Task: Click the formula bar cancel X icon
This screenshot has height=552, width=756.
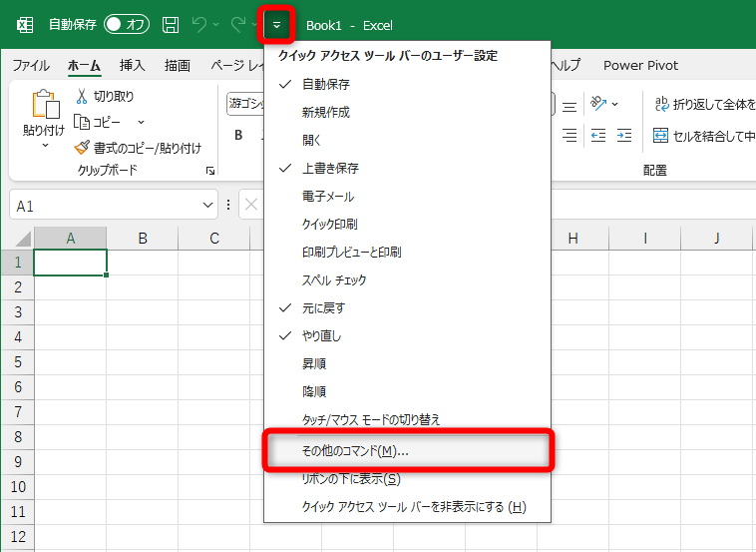Action: pos(251,205)
